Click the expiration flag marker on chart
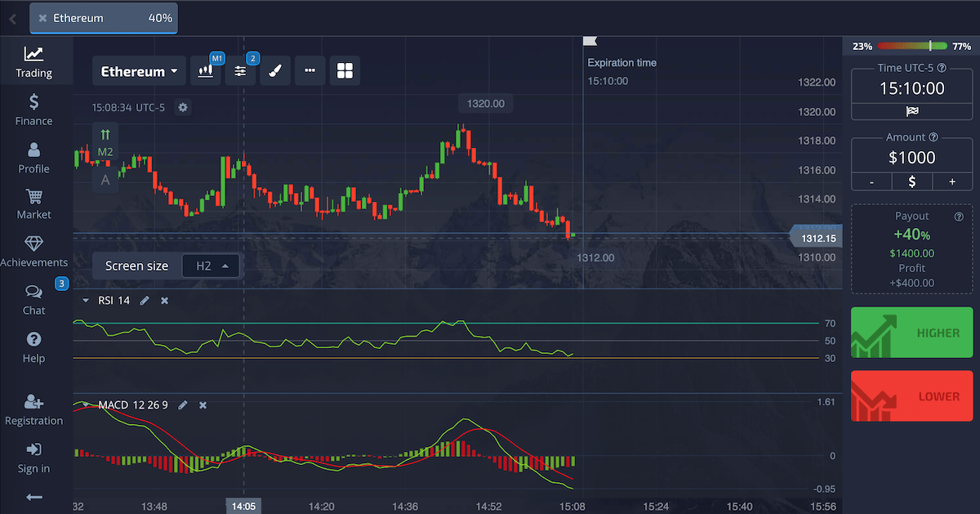 tap(589, 41)
